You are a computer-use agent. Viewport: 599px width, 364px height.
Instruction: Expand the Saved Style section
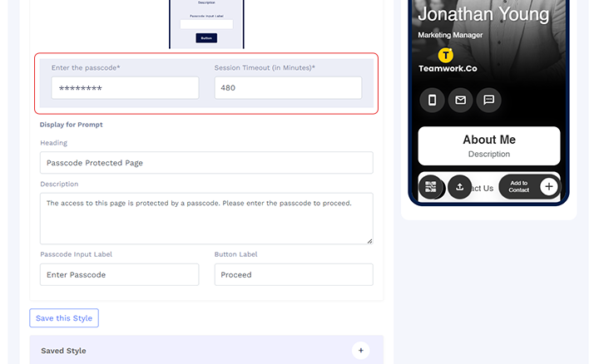360,350
